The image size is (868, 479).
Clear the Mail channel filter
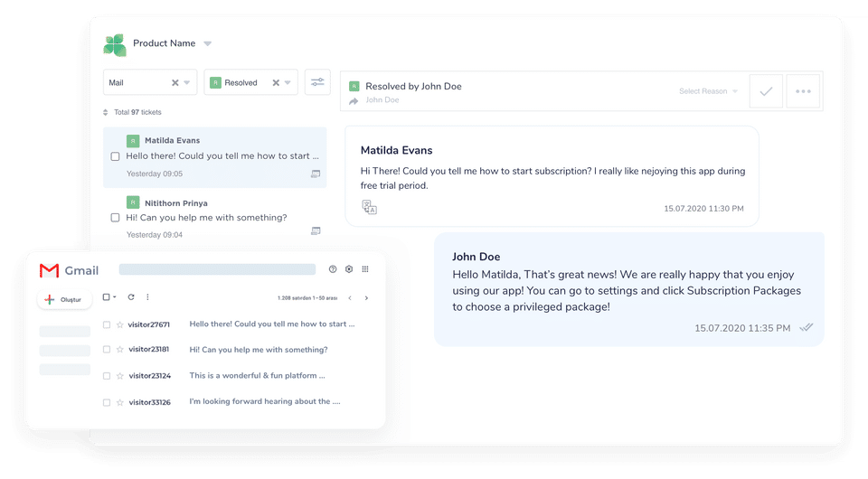pyautogui.click(x=175, y=82)
